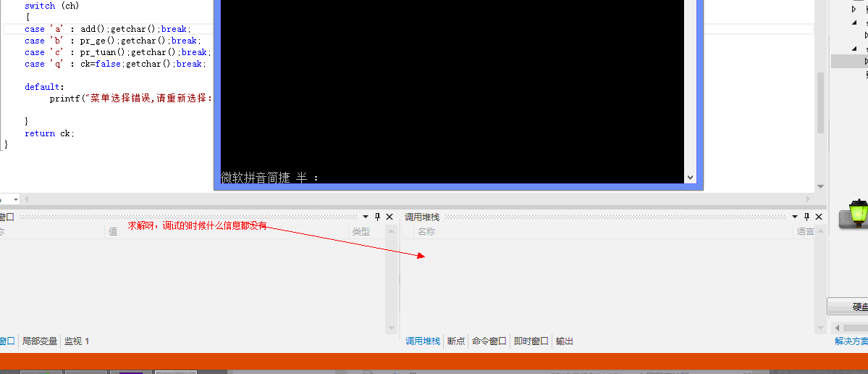
Task: Click the default: label in the code
Action: pos(44,87)
